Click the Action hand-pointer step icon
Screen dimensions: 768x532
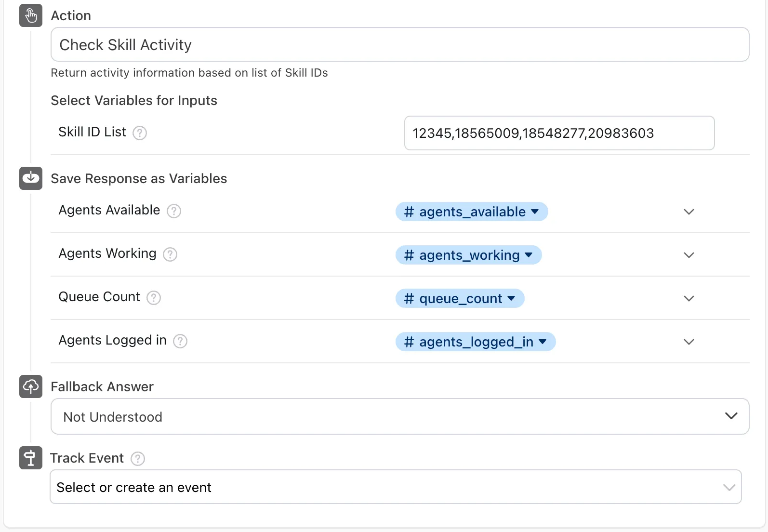(31, 15)
